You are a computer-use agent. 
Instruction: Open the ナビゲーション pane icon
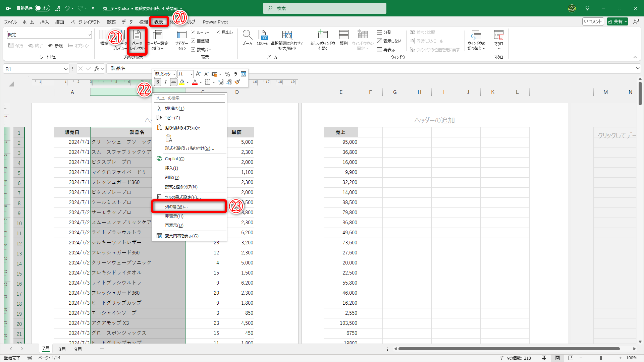pos(181,39)
